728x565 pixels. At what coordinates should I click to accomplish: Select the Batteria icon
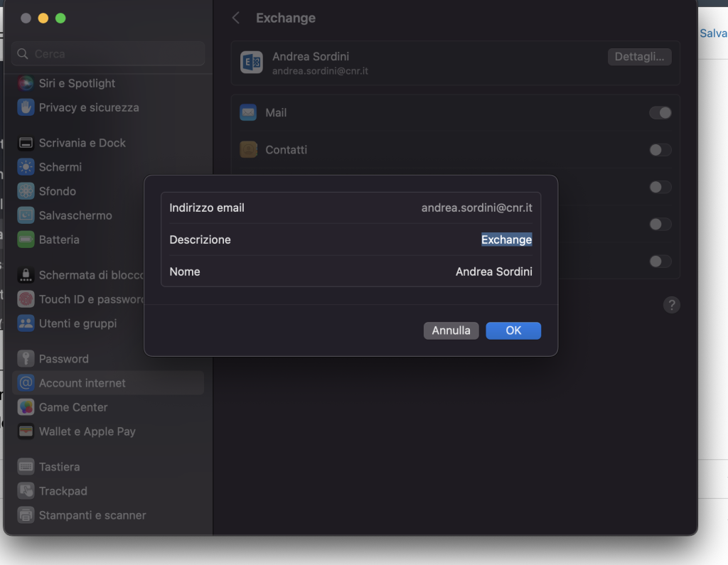click(26, 240)
